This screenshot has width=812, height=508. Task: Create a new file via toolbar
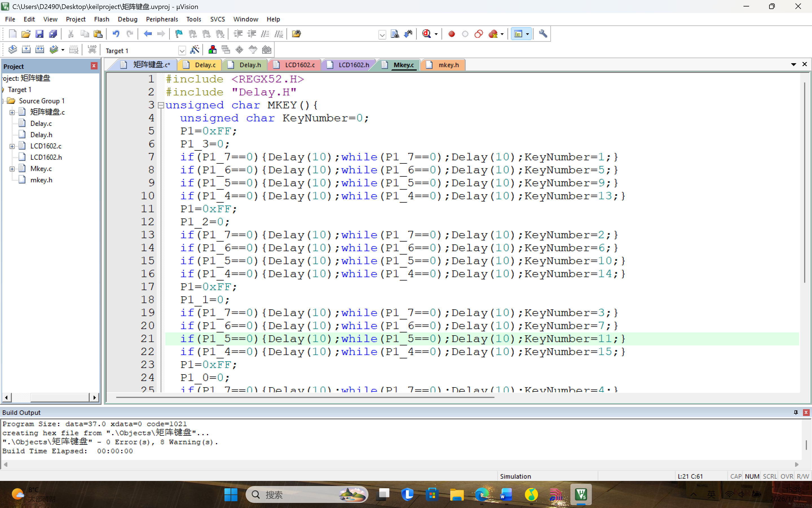pos(12,34)
